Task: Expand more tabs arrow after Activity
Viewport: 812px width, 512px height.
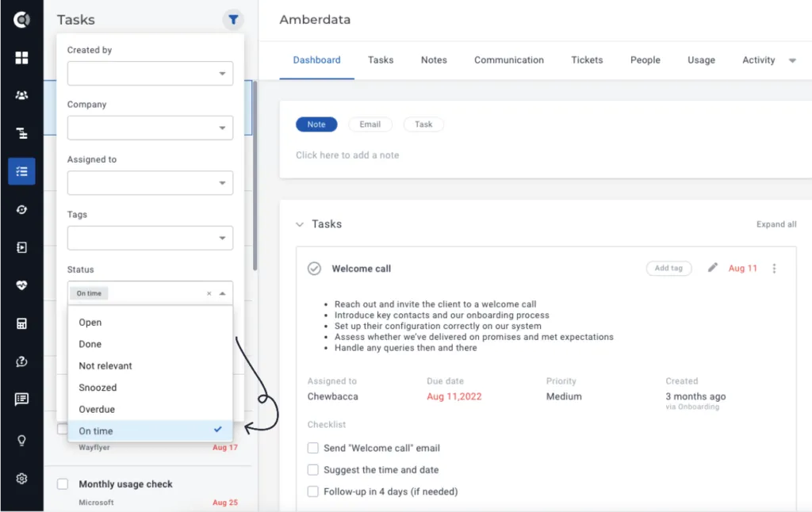Action: click(x=792, y=60)
